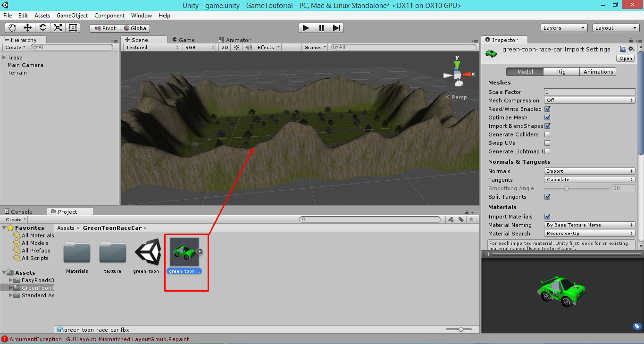Select the Rect transform tool
This screenshot has height=344, width=644.
pyautogui.click(x=73, y=28)
